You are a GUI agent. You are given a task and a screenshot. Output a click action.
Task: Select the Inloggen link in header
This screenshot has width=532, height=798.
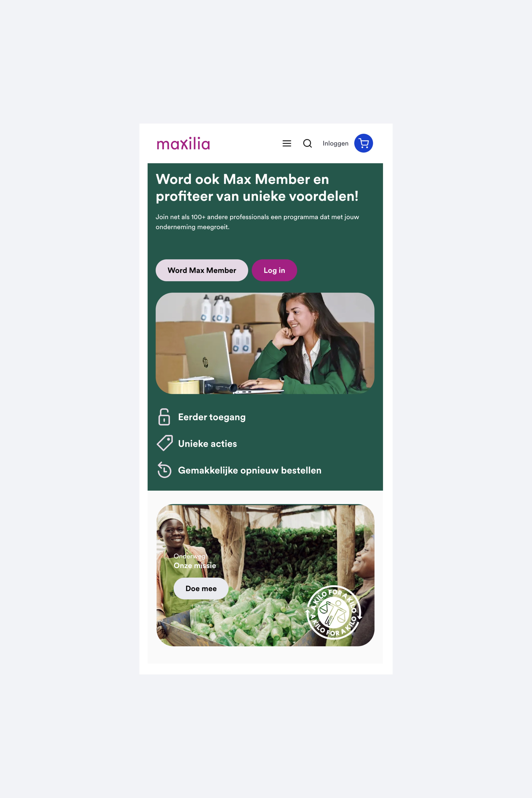tap(335, 143)
